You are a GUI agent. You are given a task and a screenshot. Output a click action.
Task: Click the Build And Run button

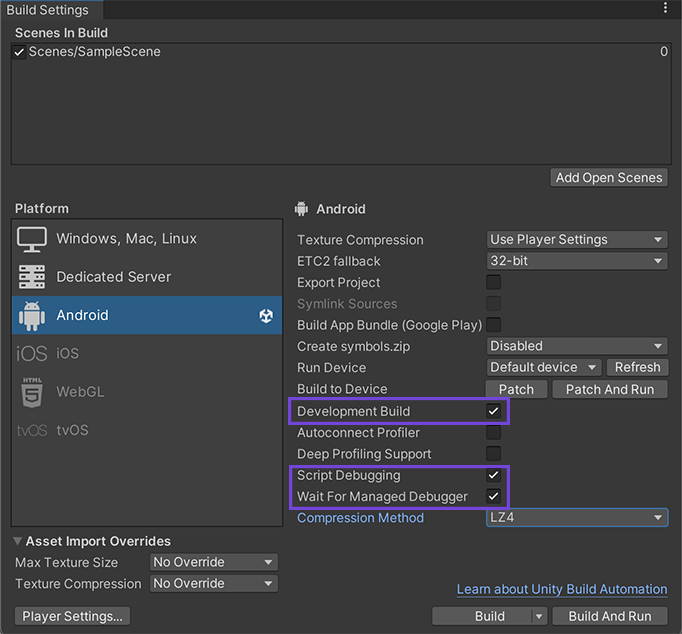[x=609, y=616]
